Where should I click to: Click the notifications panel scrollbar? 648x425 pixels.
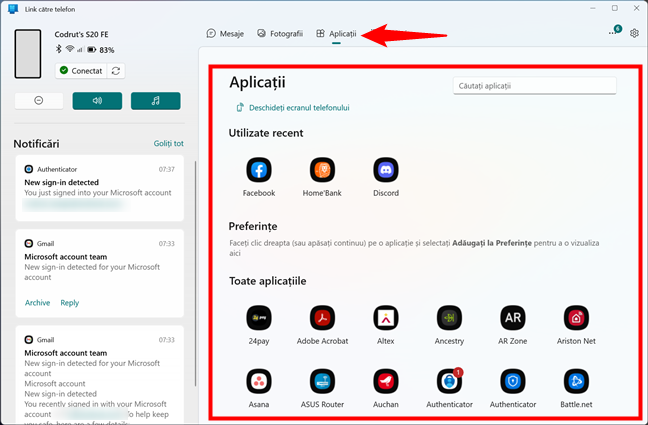pyautogui.click(x=195, y=273)
